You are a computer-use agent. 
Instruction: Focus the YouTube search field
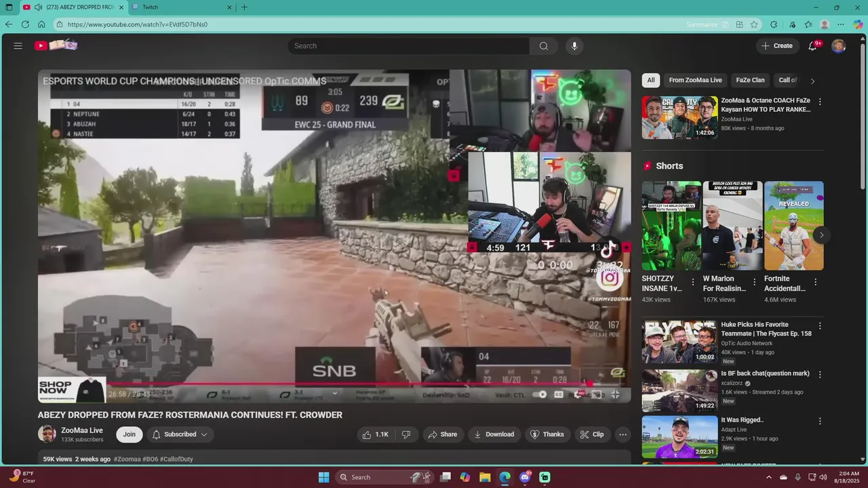(x=409, y=45)
